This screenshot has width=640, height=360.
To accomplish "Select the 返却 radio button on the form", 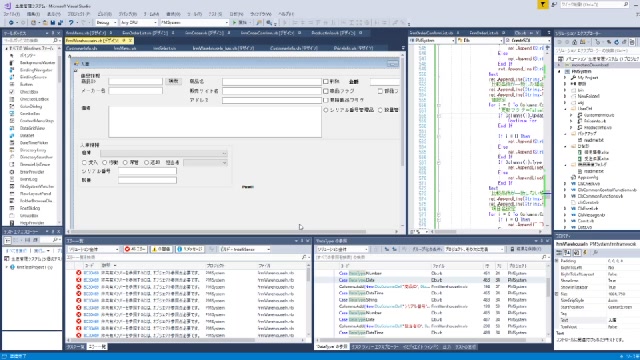I will [146, 162].
